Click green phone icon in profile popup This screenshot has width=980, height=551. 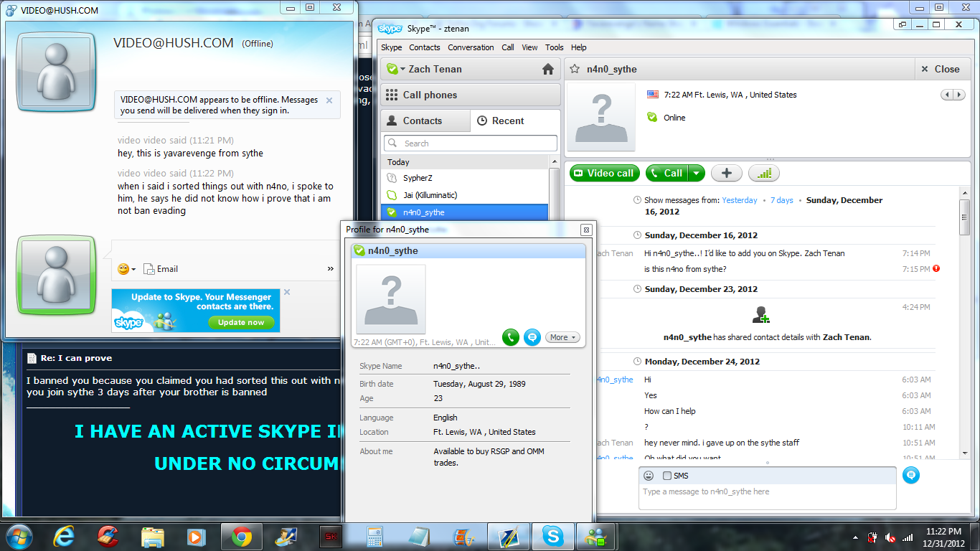[510, 337]
